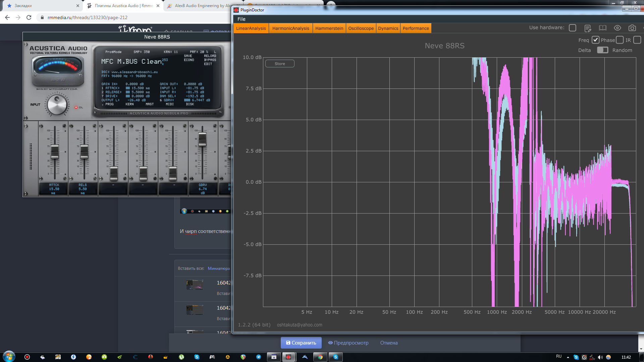644x362 pixels.
Task: Open the PROG page on the Nebula display
Action: [x=109, y=104]
